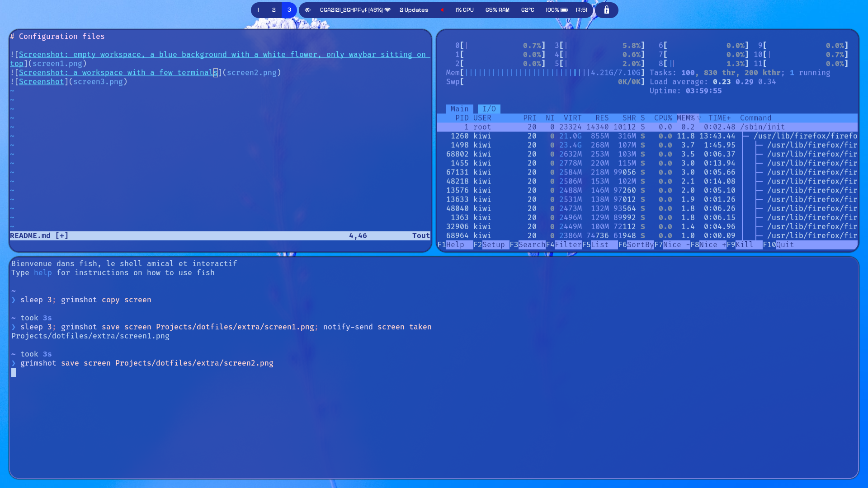Switch to workspace 1
Image resolution: width=868 pixels, height=488 pixels.
click(x=258, y=10)
